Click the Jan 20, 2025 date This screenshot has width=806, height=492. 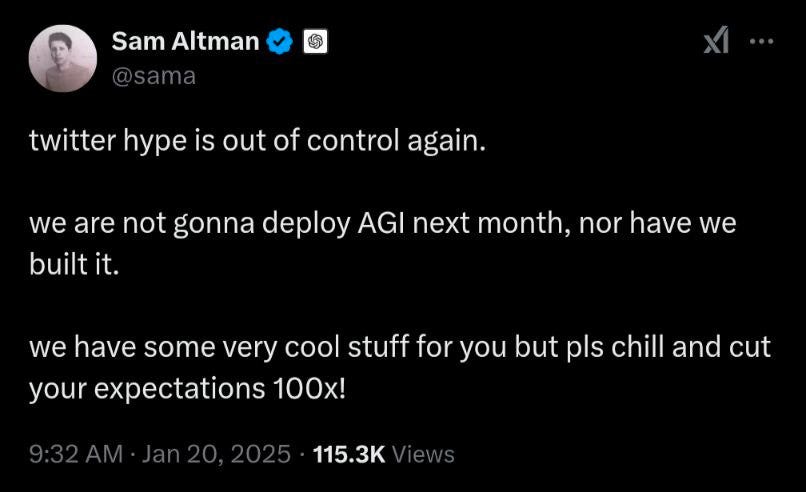tap(216, 454)
